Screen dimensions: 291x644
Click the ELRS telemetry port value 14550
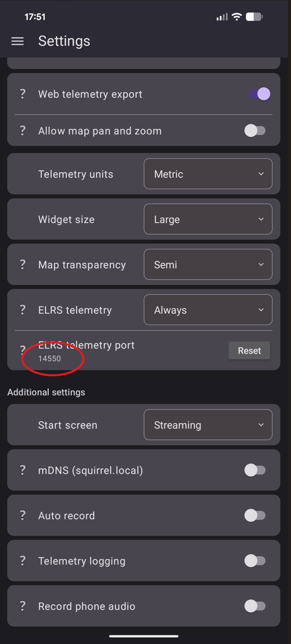[x=50, y=358]
